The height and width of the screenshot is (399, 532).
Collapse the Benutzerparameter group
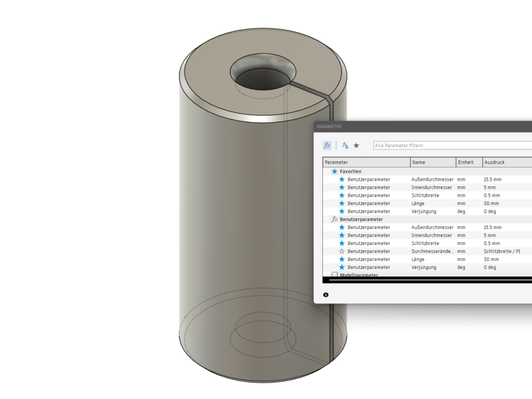pos(327,219)
